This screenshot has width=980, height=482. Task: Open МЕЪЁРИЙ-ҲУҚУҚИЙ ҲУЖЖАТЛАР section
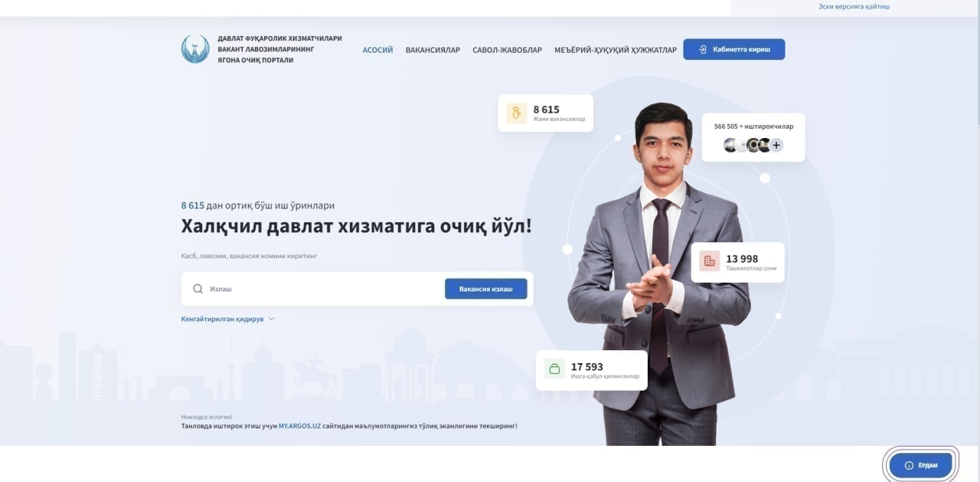click(616, 50)
